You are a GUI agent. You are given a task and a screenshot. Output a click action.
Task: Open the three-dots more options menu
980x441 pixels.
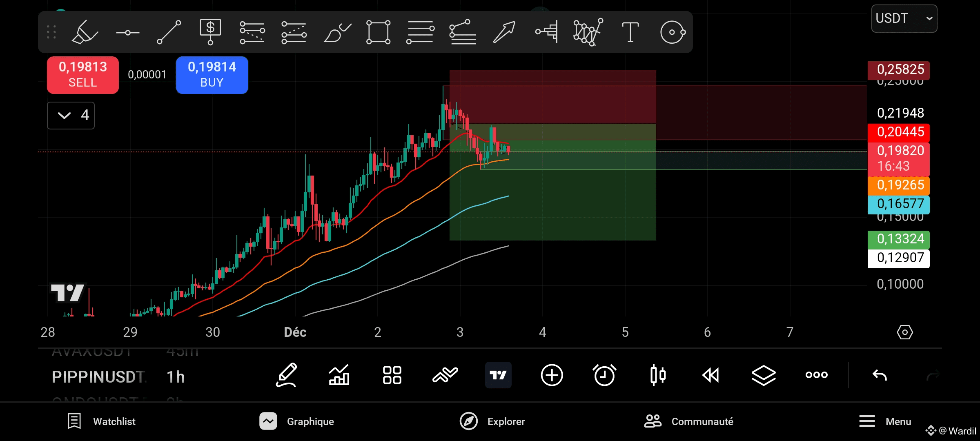pyautogui.click(x=816, y=375)
